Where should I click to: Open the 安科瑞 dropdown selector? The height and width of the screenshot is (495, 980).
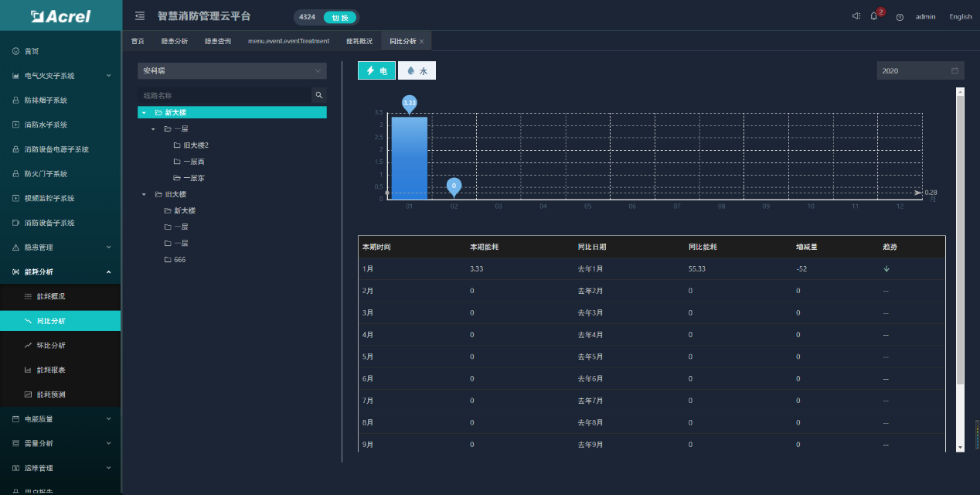[x=232, y=70]
